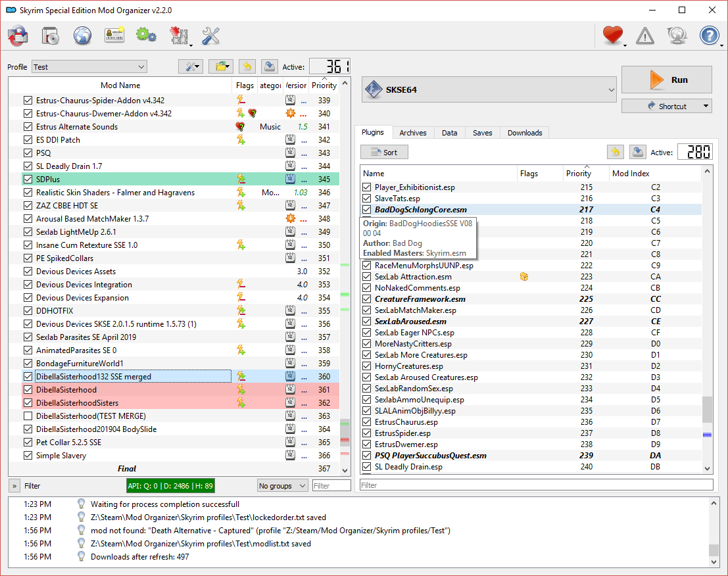
Task: Uncheck SL Deadly Drain.esp plugin checkbox
Action: pos(367,466)
